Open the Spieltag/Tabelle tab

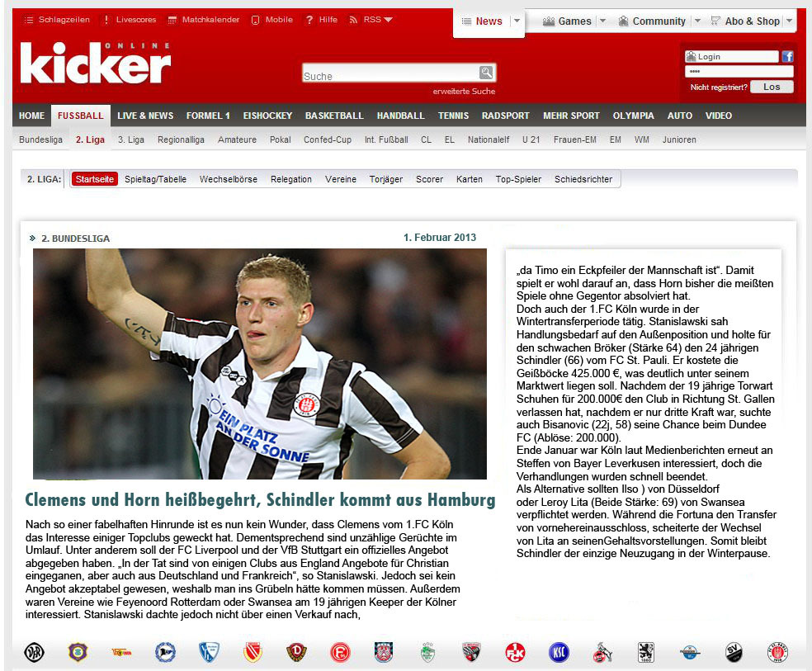point(155,179)
